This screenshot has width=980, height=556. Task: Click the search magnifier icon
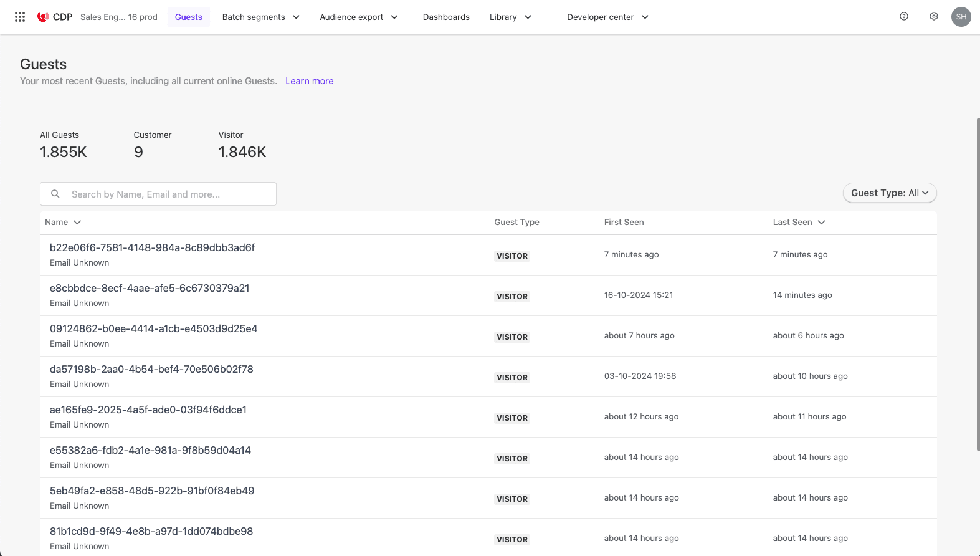click(55, 194)
